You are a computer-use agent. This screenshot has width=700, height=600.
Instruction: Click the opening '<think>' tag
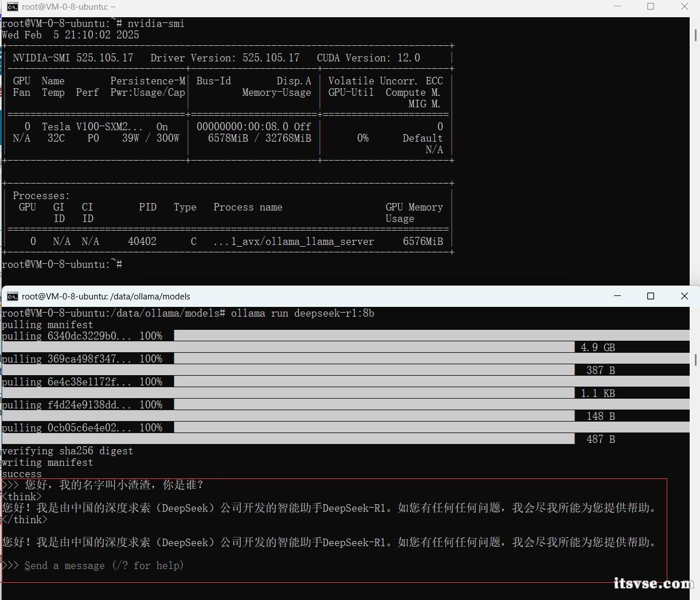[x=22, y=497]
